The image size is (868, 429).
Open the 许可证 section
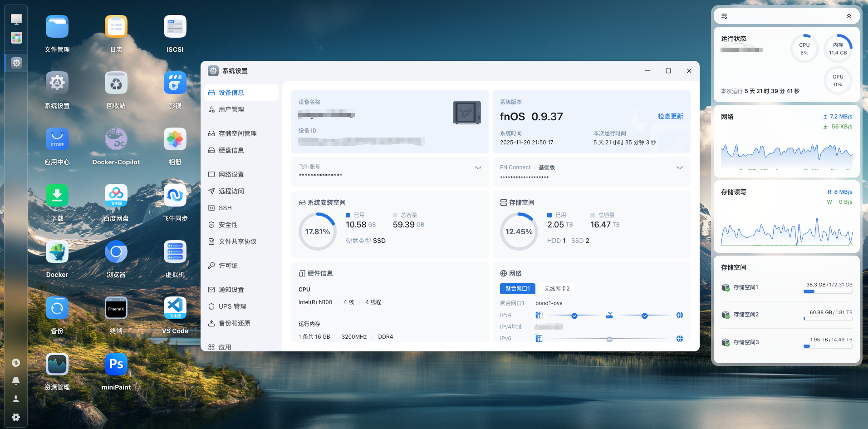(241, 266)
